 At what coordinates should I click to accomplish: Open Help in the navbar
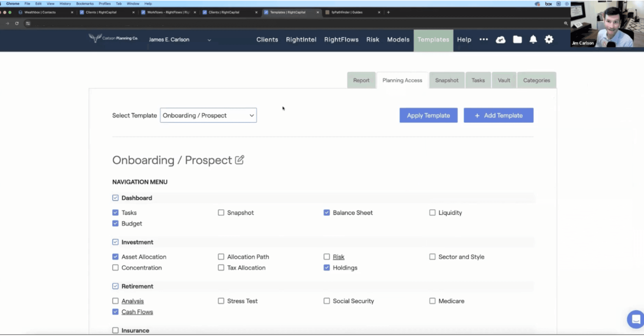tap(464, 40)
